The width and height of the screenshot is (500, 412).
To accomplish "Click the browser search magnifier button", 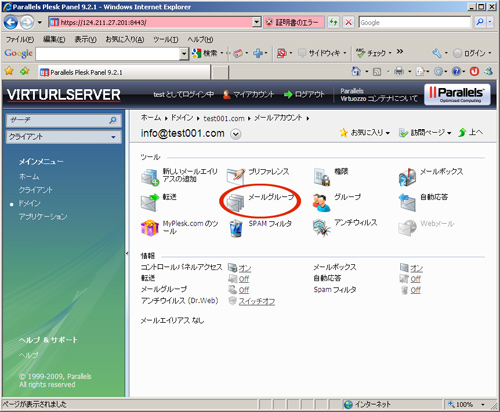I will (480, 22).
